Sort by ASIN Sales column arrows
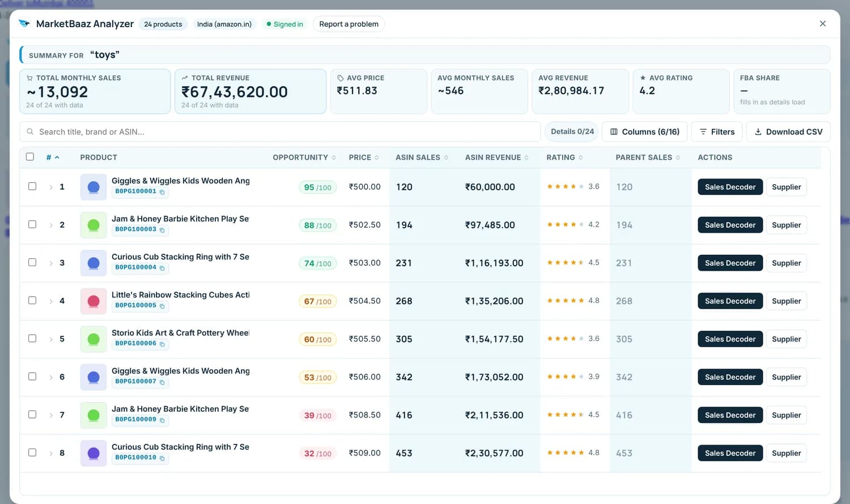The image size is (850, 504). [x=446, y=157]
